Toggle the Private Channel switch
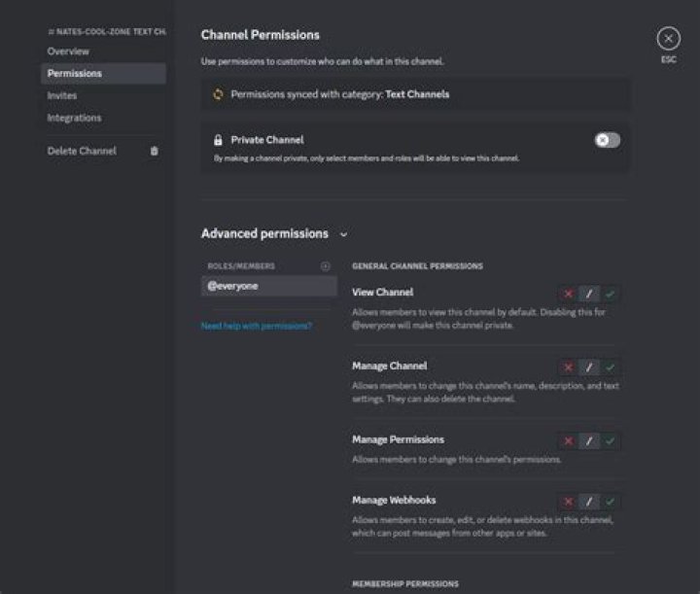This screenshot has width=700, height=594. point(608,140)
